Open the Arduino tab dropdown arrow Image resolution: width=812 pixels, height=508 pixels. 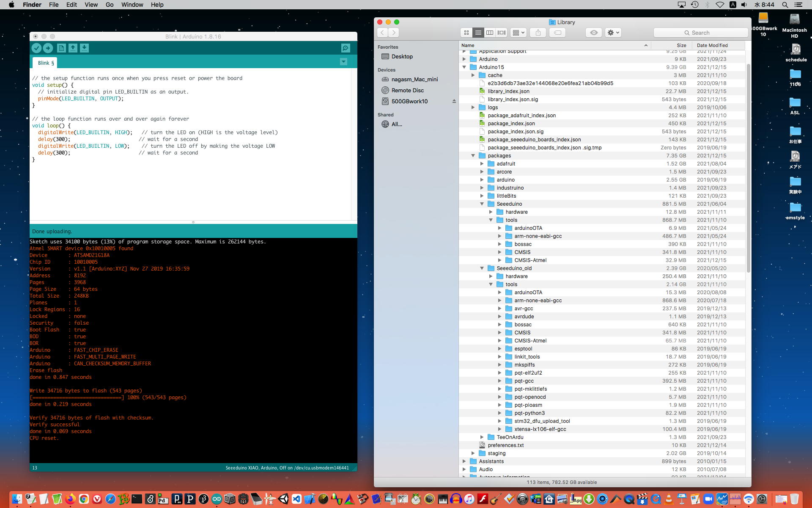pos(343,62)
